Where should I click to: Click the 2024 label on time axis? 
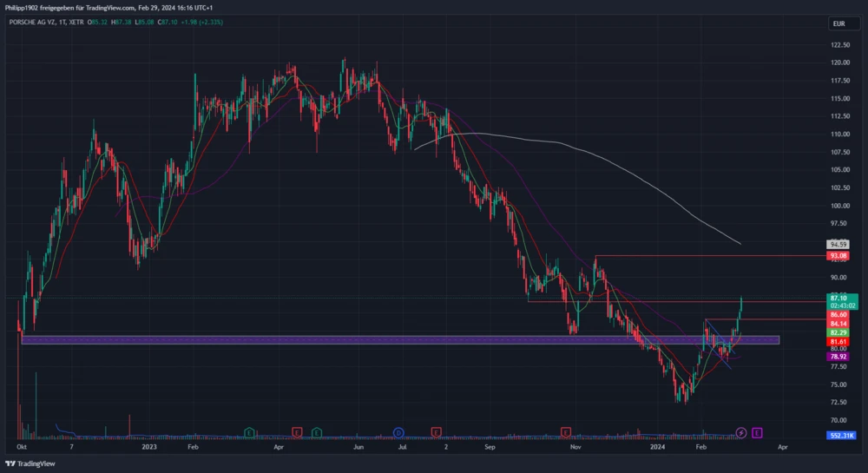(658, 447)
